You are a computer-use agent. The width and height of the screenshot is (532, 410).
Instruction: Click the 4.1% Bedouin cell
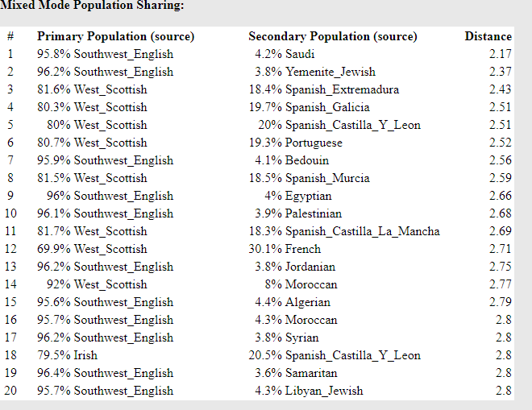coord(292,160)
